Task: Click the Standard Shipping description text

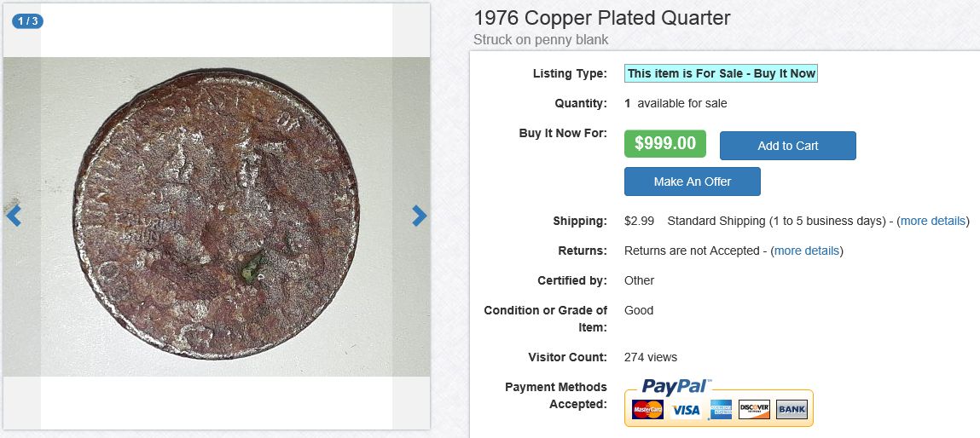Action: coord(775,221)
